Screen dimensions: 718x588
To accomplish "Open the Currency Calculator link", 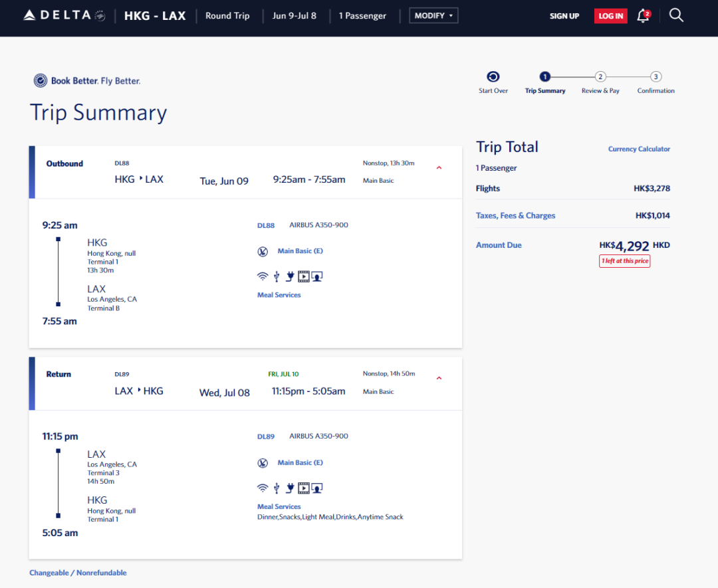I will (x=639, y=149).
